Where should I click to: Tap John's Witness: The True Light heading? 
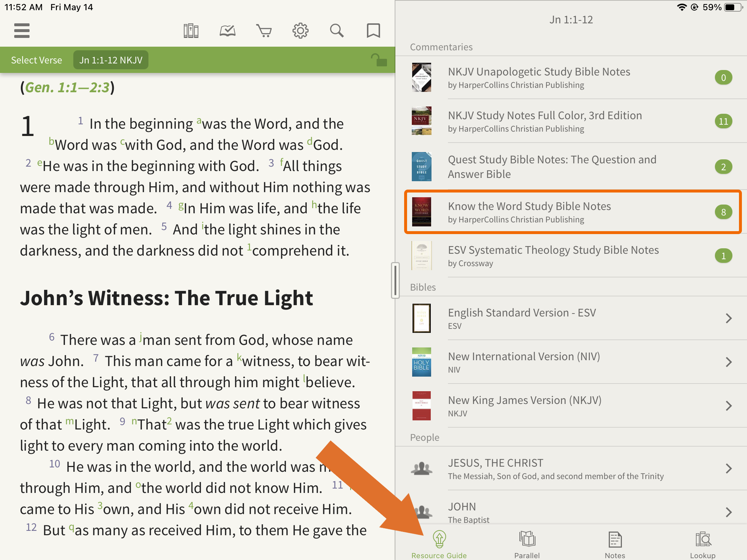(166, 298)
